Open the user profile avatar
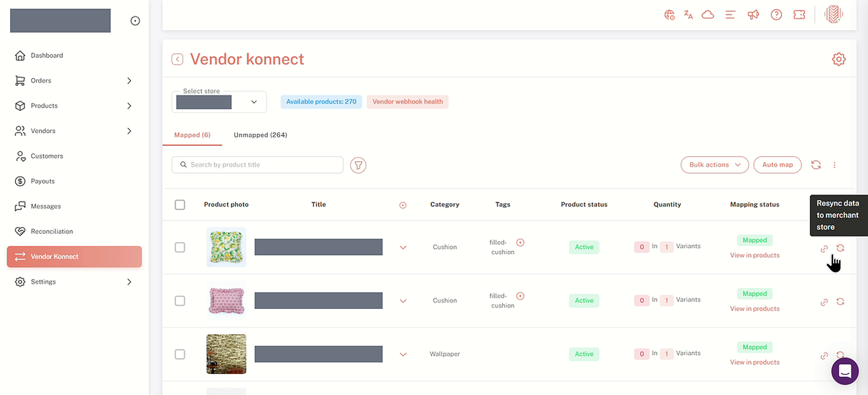This screenshot has height=395, width=868. click(x=834, y=14)
